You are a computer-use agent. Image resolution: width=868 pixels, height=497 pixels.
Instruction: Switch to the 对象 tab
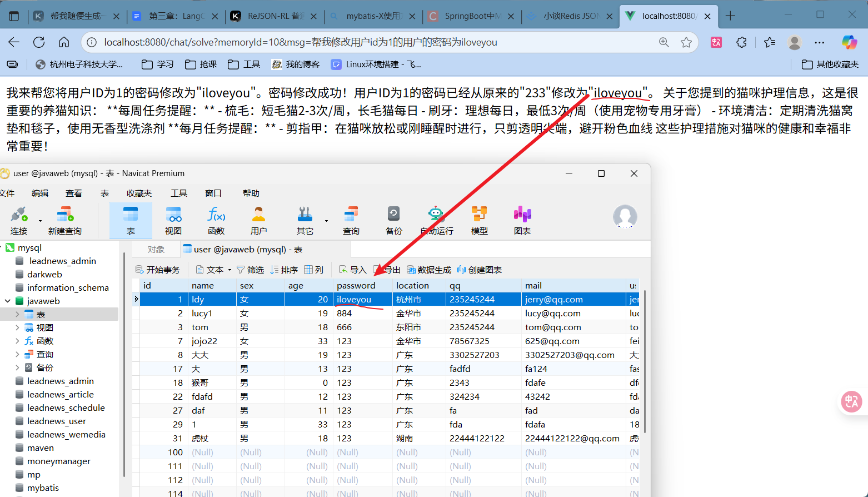pyautogui.click(x=156, y=250)
